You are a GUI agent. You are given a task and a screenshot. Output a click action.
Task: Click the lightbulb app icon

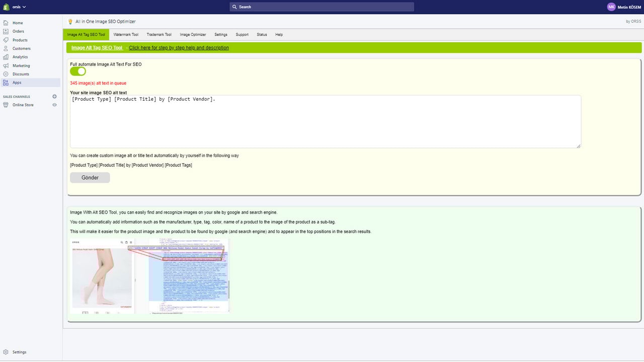(70, 22)
